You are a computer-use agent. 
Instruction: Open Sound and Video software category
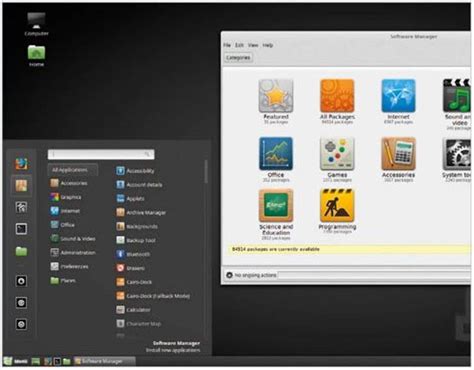[x=457, y=104]
